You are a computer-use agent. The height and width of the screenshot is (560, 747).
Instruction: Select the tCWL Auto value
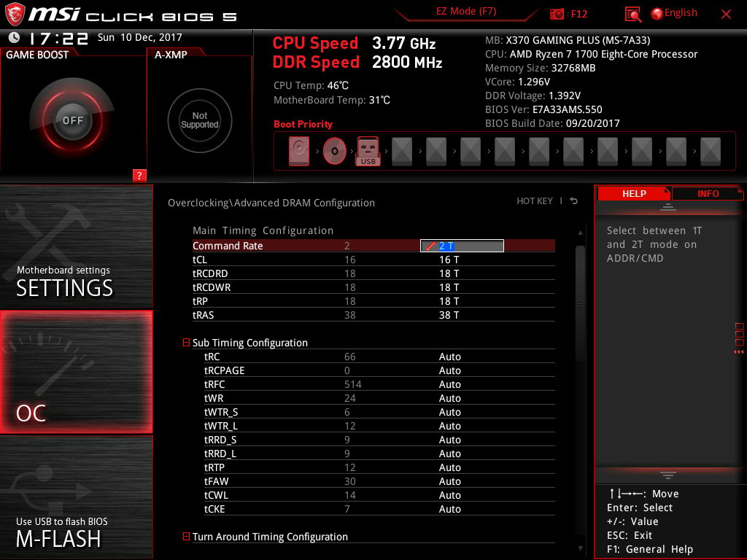[449, 495]
